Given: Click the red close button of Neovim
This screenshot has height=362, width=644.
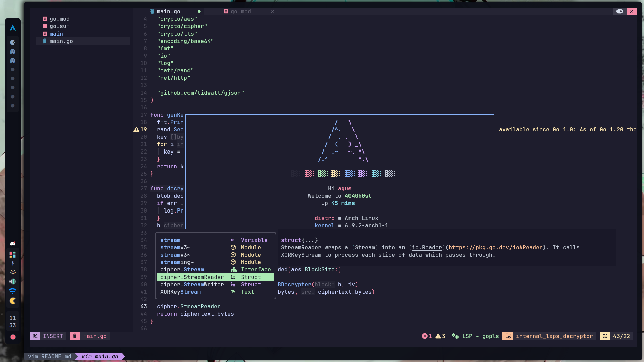Looking at the screenshot, I should 632,11.
